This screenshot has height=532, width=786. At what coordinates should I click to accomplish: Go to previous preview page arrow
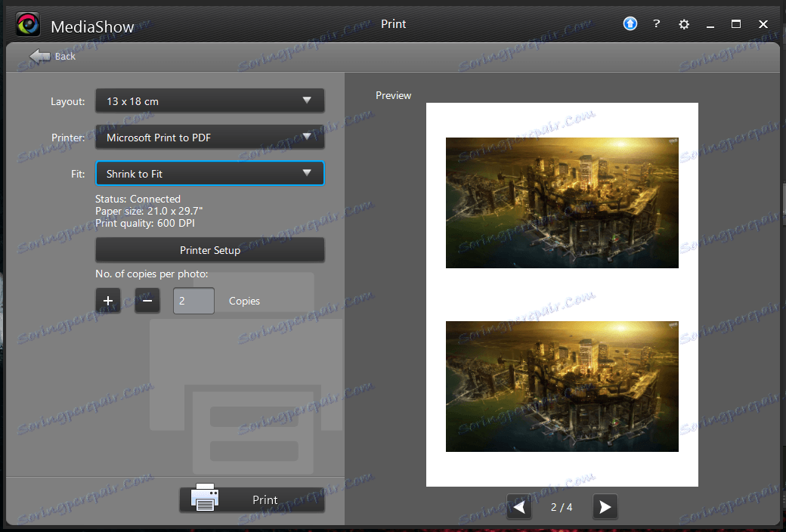coord(519,507)
